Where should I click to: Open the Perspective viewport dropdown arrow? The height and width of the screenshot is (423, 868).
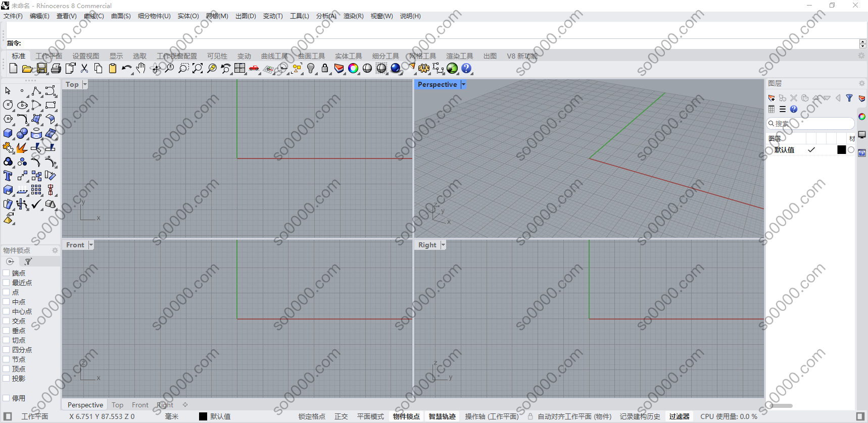pos(463,84)
